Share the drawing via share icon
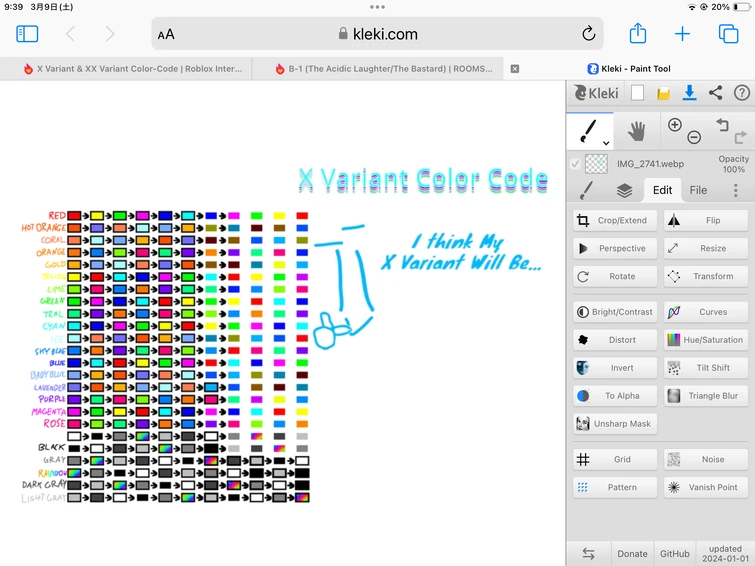 [716, 92]
